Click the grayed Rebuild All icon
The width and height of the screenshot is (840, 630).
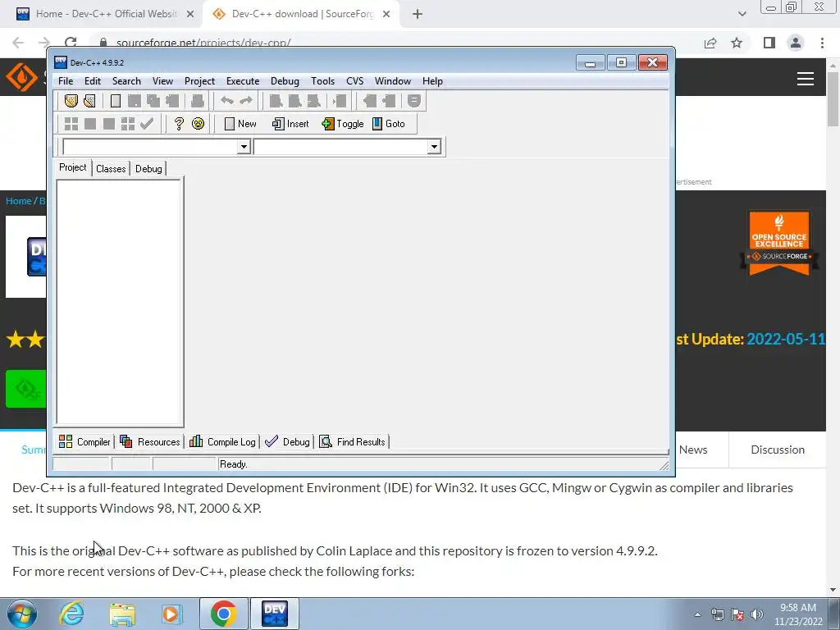click(127, 124)
